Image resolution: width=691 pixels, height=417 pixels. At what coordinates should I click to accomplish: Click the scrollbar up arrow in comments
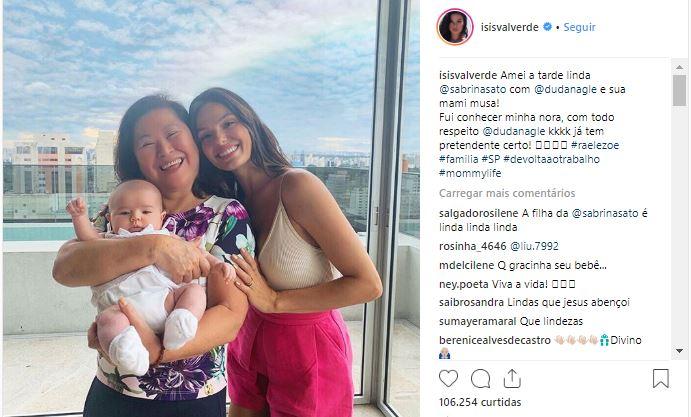click(x=679, y=67)
